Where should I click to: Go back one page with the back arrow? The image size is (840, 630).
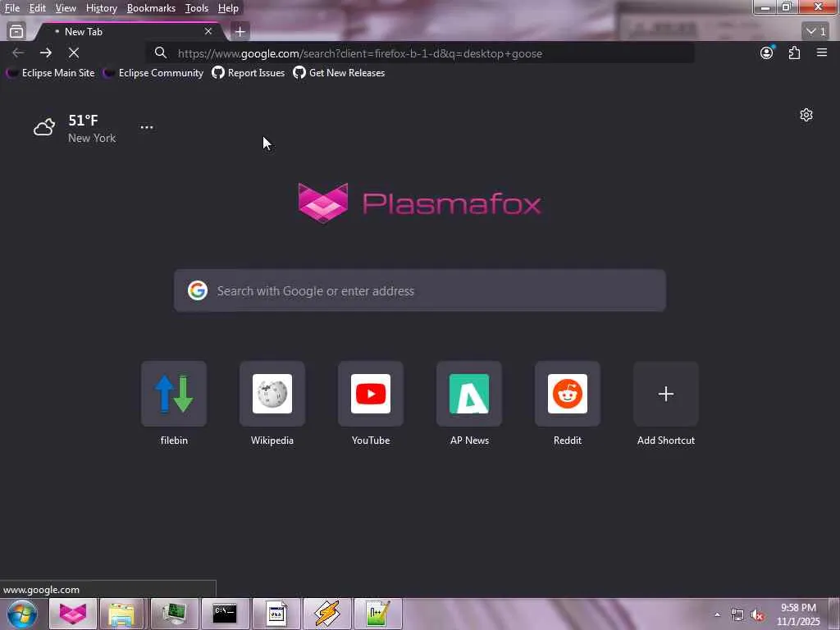[18, 52]
